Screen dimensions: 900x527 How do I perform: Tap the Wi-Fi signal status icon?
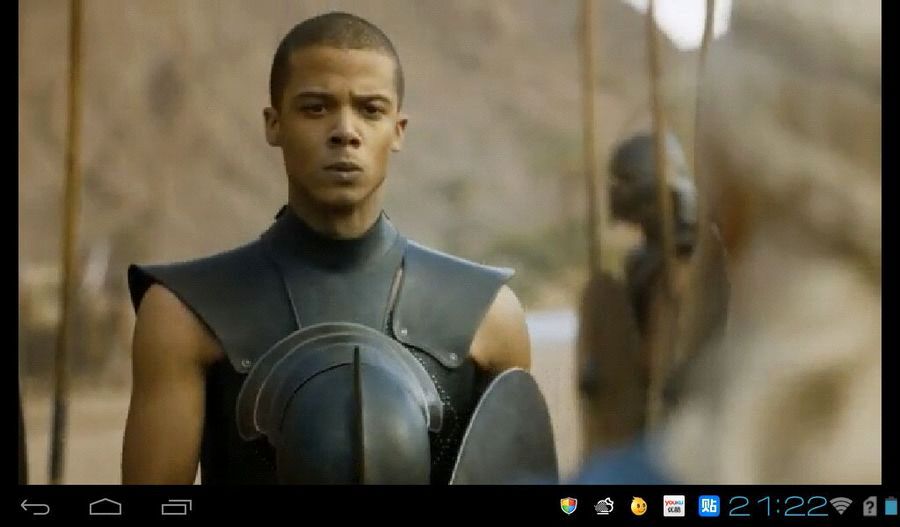841,506
